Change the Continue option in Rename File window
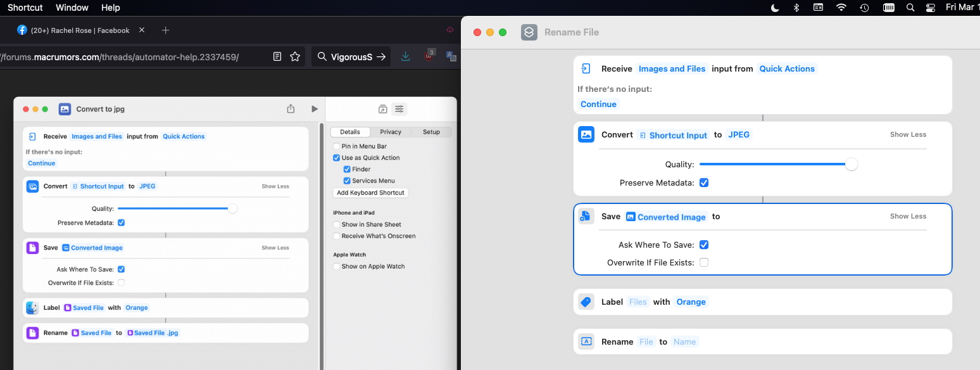 tap(598, 104)
